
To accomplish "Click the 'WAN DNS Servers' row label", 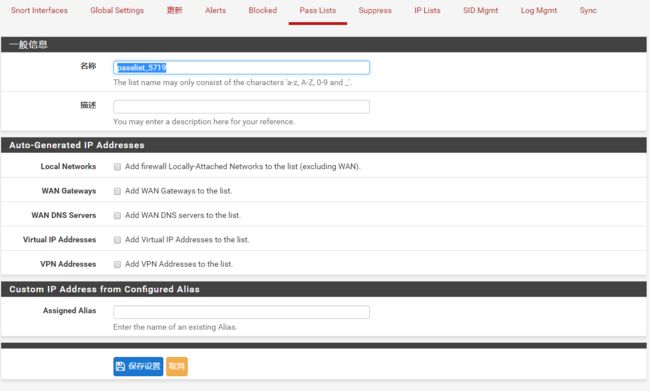I will coord(63,215).
